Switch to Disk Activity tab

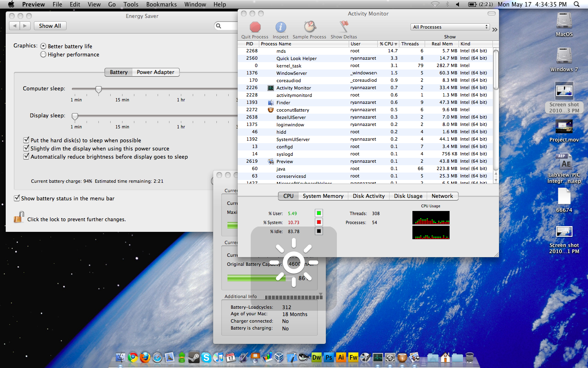click(x=369, y=196)
